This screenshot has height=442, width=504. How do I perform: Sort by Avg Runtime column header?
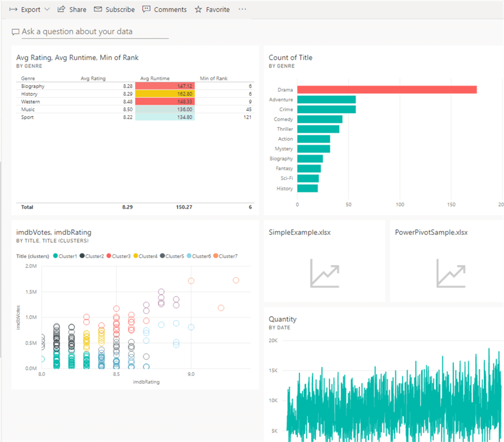[155, 78]
